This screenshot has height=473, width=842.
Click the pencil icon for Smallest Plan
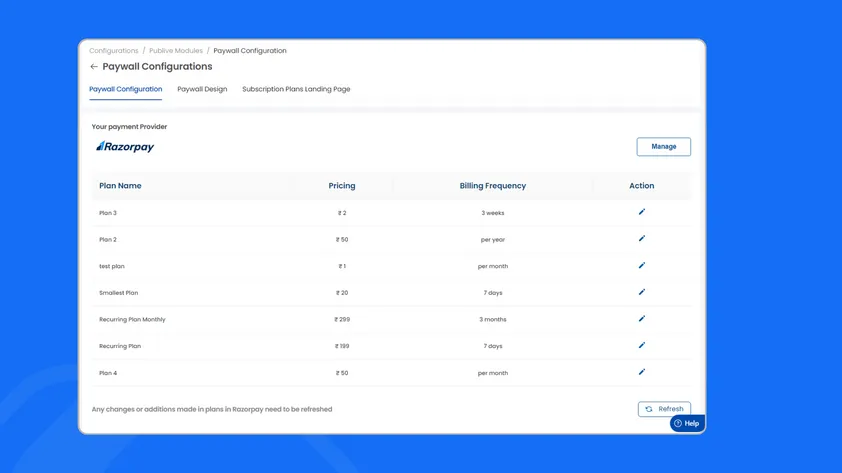pyautogui.click(x=642, y=292)
